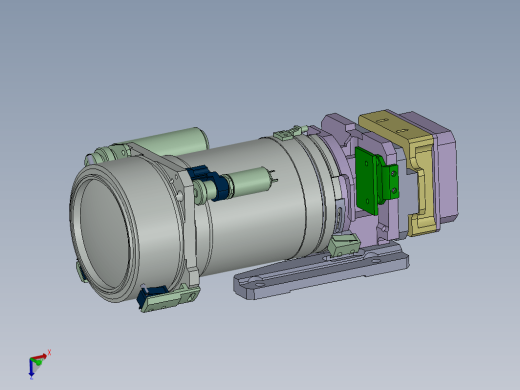Select the small side motor cylinder

tap(253, 183)
